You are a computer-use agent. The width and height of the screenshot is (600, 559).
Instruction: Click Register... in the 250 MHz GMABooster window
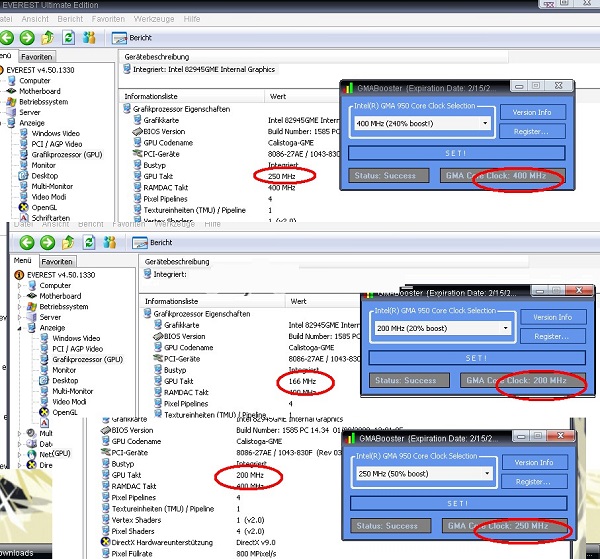532,482
